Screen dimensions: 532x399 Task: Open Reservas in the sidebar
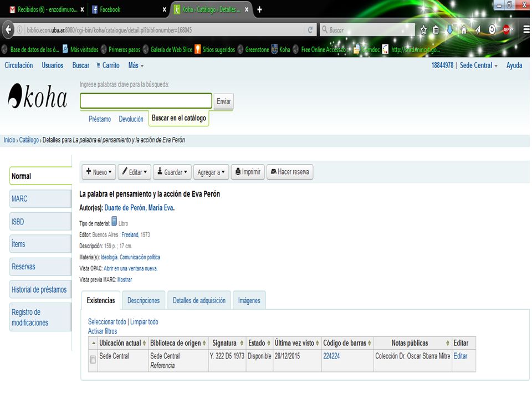click(x=40, y=267)
